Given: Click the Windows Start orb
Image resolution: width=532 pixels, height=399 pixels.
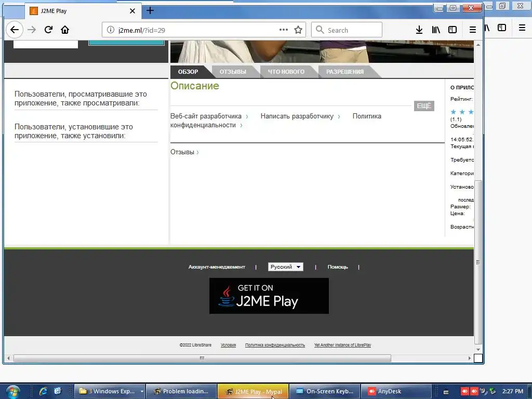Looking at the screenshot, I should pyautogui.click(x=12, y=392).
